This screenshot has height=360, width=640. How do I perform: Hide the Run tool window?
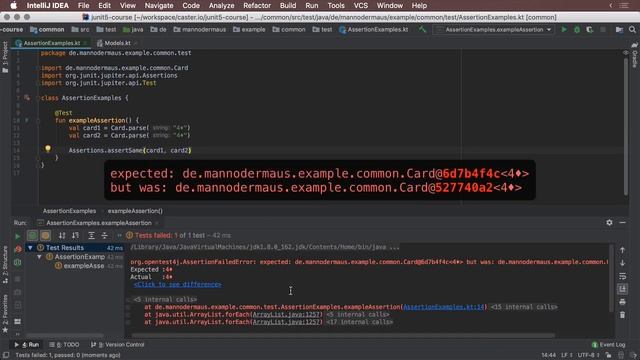[x=622, y=222]
